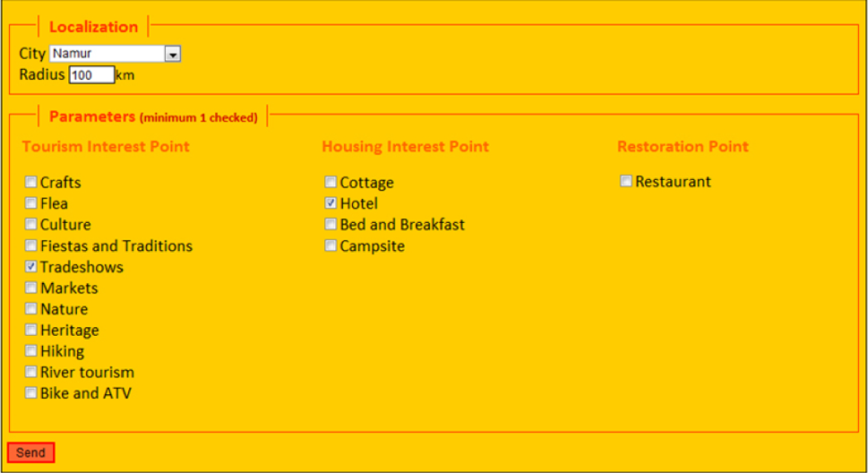Select Fiestas and Traditions checkbox

coord(31,245)
